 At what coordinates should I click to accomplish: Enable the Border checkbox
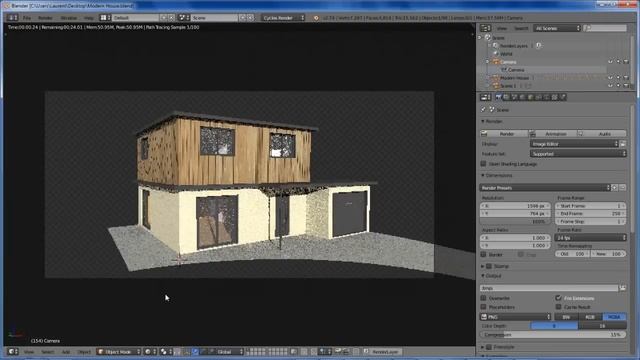(484, 254)
